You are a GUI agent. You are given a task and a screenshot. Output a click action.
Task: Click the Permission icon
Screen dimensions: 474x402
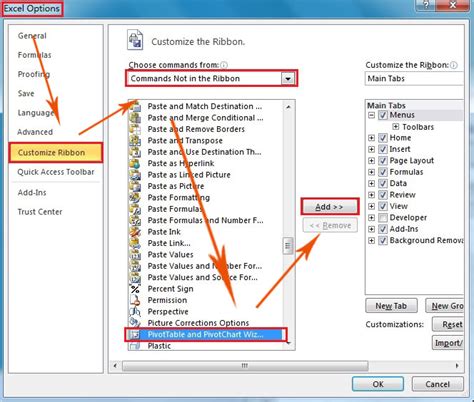(135, 300)
